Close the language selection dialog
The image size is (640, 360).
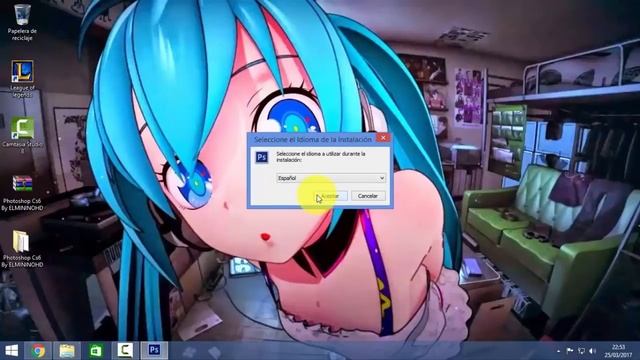point(383,138)
